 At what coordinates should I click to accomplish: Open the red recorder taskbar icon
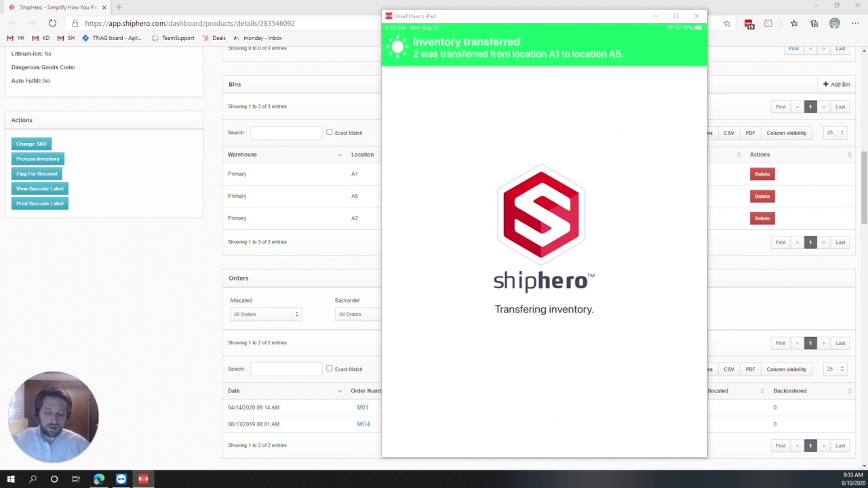[143, 479]
